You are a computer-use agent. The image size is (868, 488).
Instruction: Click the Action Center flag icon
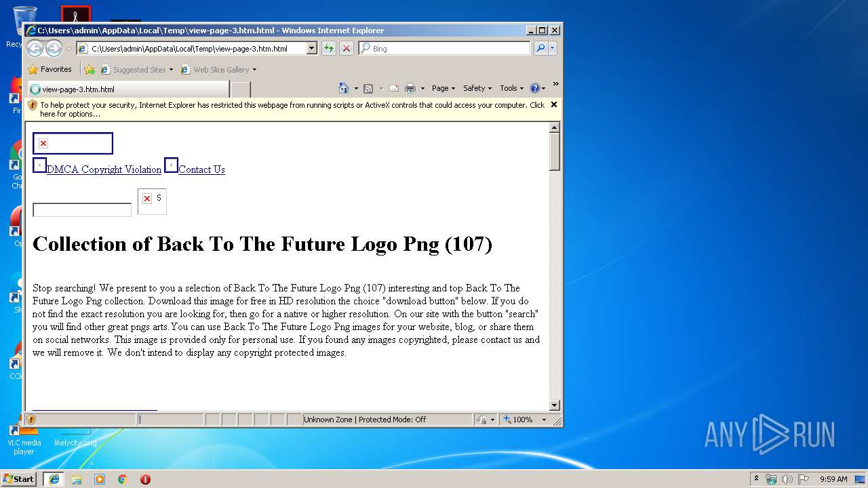(804, 479)
